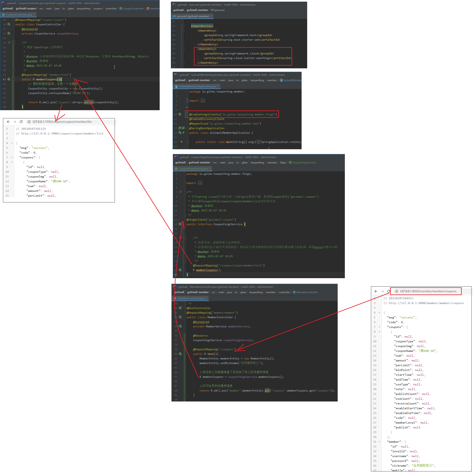Image resolution: width=476 pixels, height=475 pixels.
Task: Click Spring bean gutter icon on GulimallMemberApplication line 14
Action: [x=180, y=133]
